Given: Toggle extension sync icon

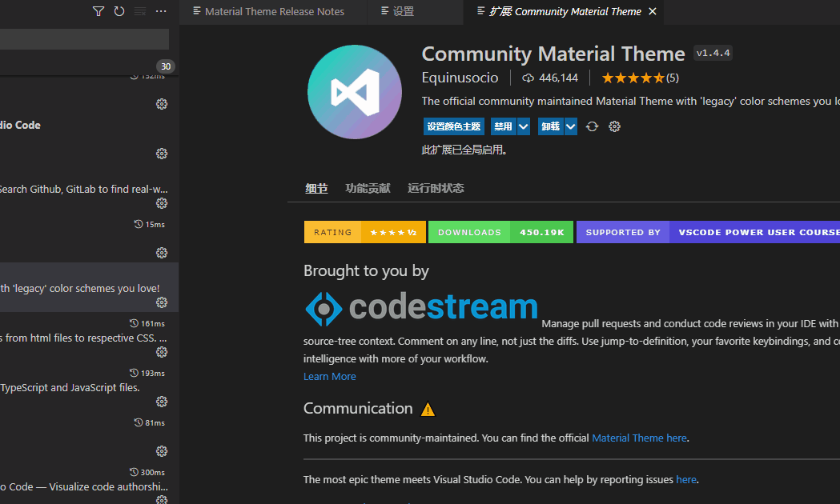Looking at the screenshot, I should tap(592, 126).
